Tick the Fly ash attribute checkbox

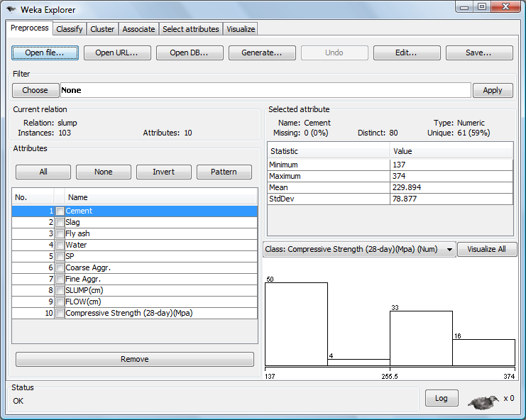(x=60, y=233)
